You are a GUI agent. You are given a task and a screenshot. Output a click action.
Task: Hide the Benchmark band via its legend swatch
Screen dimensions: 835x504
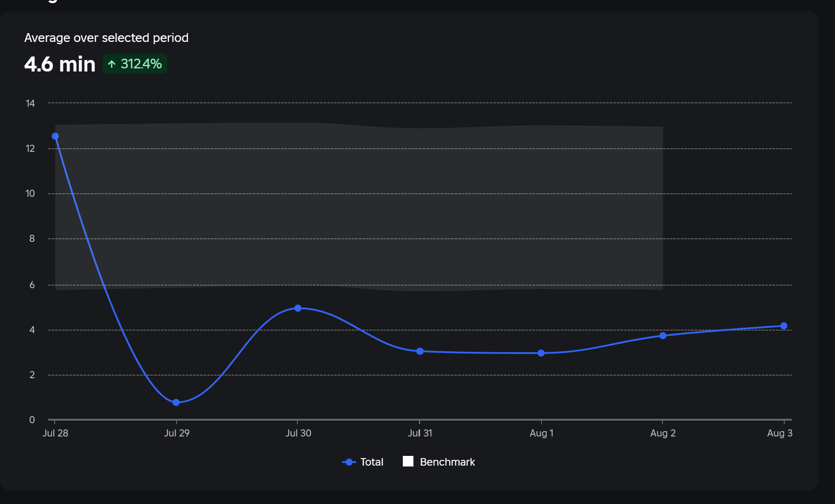click(408, 462)
